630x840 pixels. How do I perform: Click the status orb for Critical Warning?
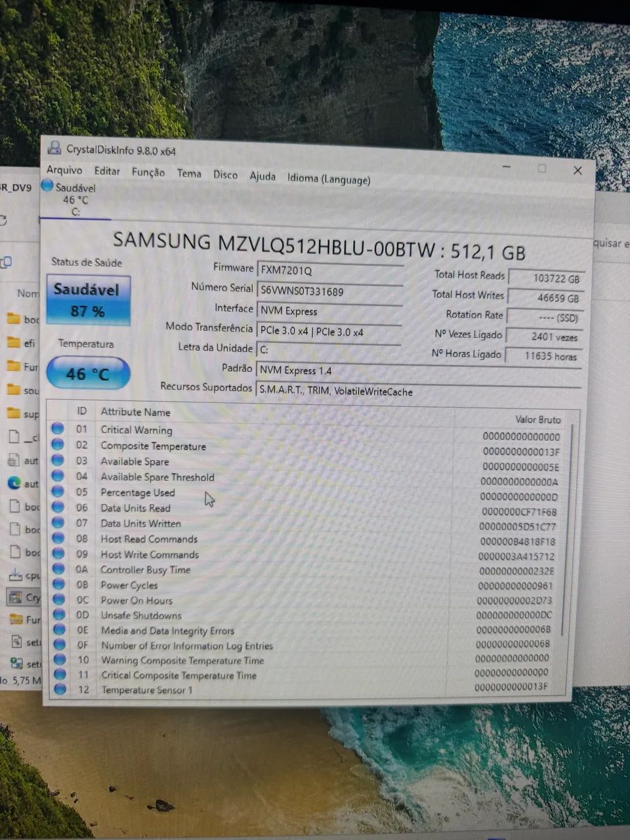(x=58, y=429)
